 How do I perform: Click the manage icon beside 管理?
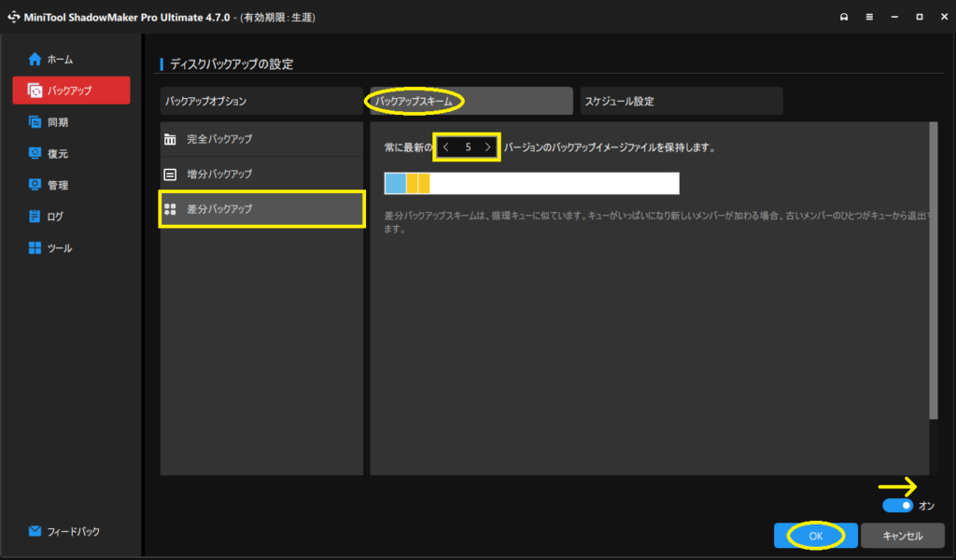35,185
